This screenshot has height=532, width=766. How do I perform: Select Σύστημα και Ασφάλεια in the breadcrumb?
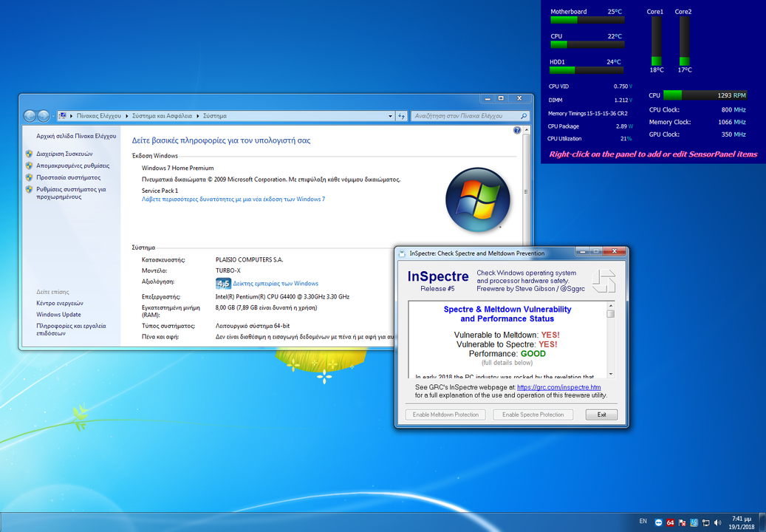pos(163,116)
